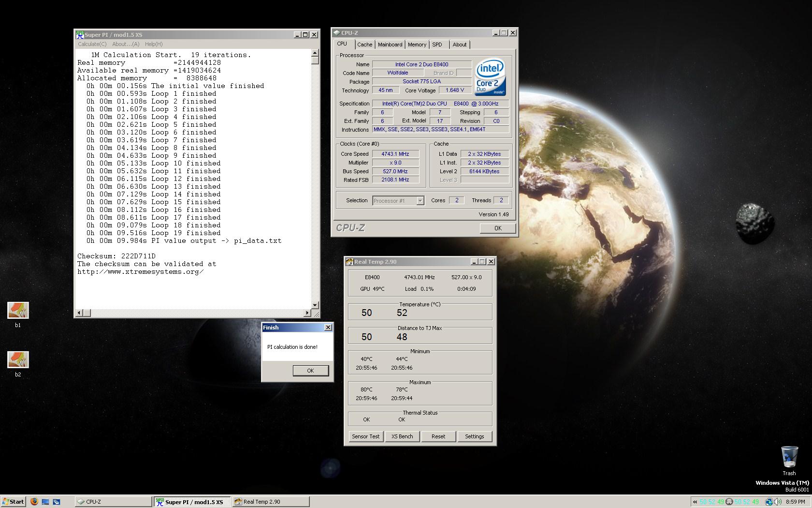Minimize the Real Temp window
This screenshot has width=812, height=508.
point(474,262)
